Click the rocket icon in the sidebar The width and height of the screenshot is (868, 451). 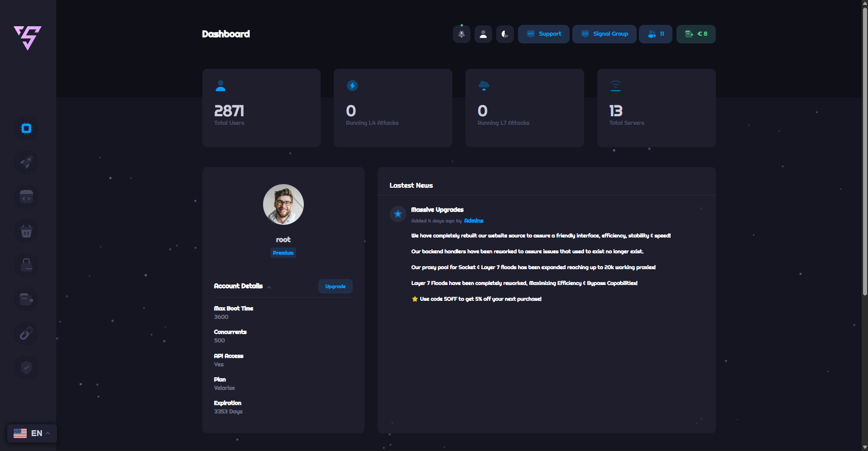26,162
